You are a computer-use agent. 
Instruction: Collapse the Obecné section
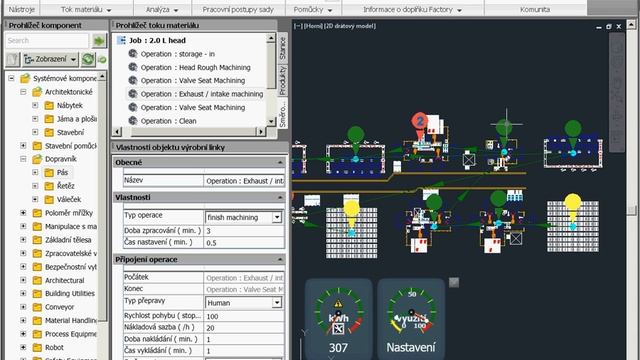(x=280, y=162)
